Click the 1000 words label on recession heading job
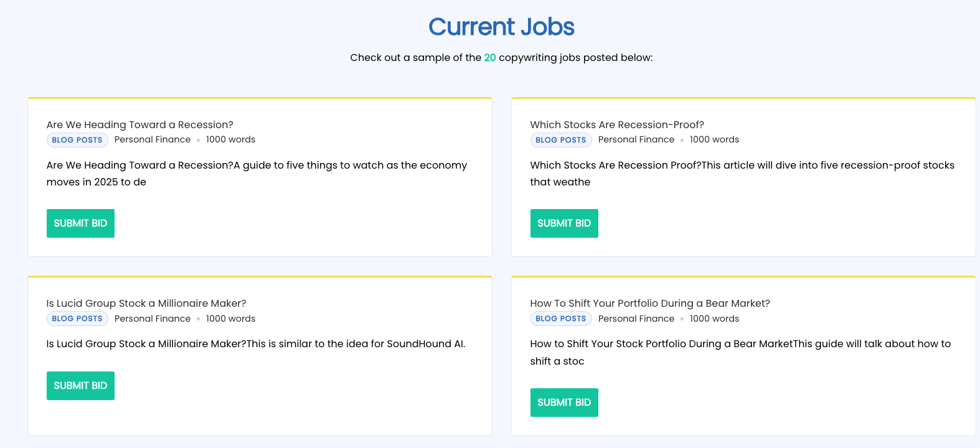 pos(230,139)
